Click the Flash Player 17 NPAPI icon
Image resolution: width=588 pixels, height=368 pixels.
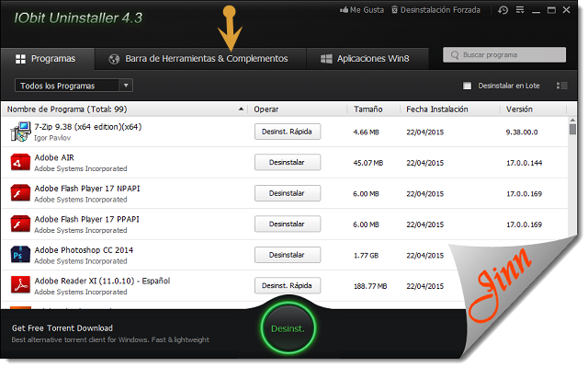[x=20, y=193]
